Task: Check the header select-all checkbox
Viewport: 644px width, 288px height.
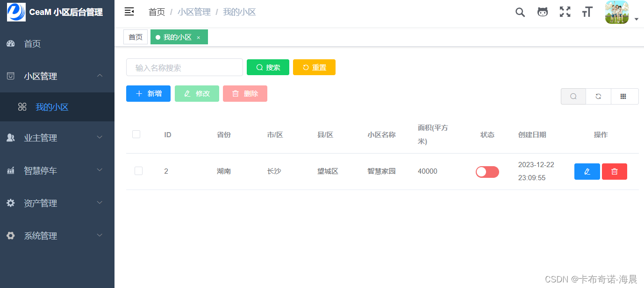Action: (136, 134)
